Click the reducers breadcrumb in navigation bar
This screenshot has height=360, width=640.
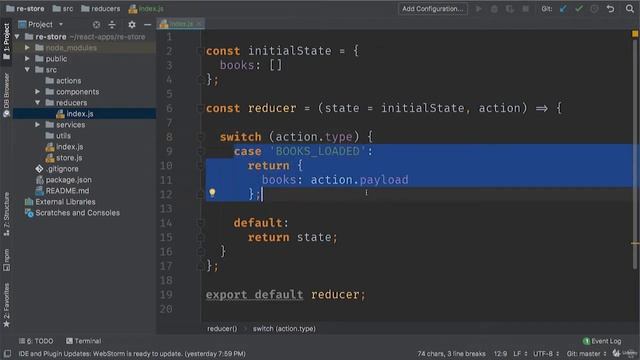pyautogui.click(x=101, y=9)
